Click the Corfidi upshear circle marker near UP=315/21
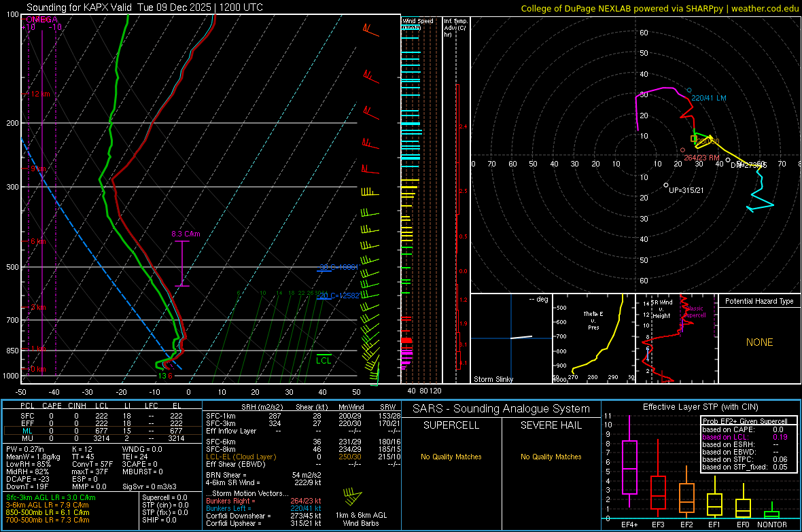 (665, 185)
